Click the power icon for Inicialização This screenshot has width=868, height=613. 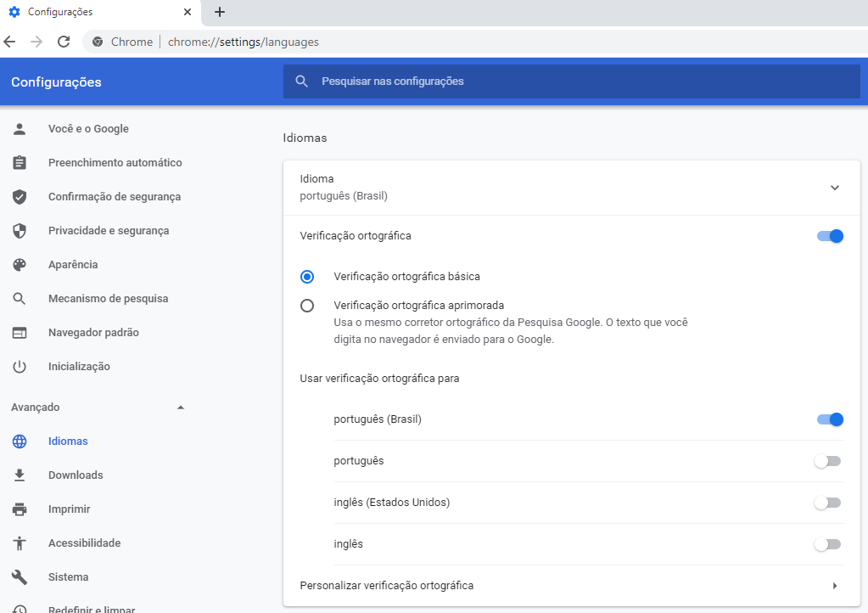(20, 367)
